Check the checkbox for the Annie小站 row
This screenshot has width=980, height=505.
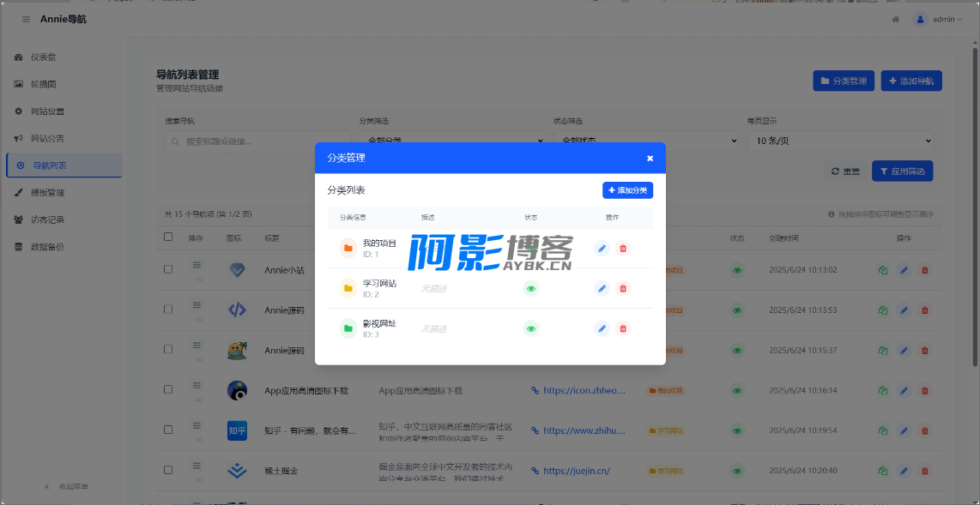click(x=168, y=269)
